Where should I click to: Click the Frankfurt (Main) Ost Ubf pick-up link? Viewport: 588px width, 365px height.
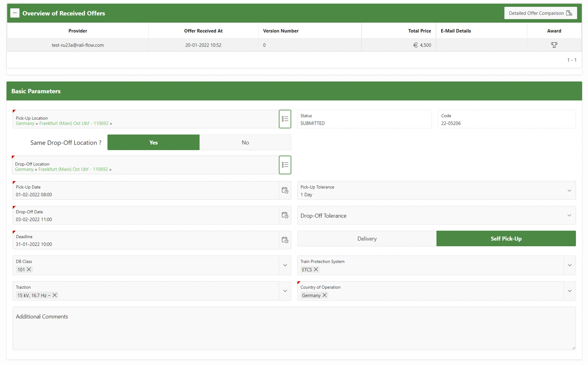[x=74, y=123]
